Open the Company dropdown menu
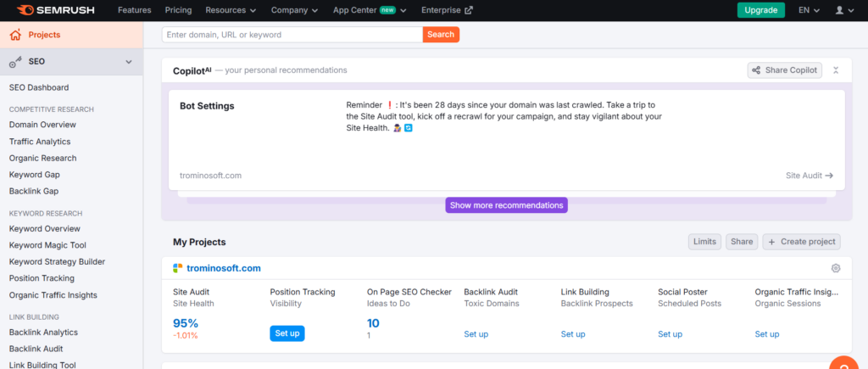 click(x=295, y=10)
